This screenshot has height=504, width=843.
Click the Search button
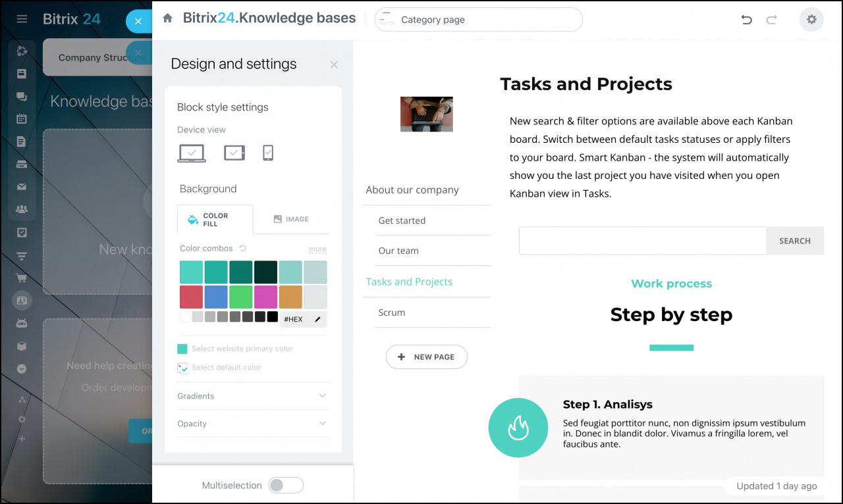[795, 241]
